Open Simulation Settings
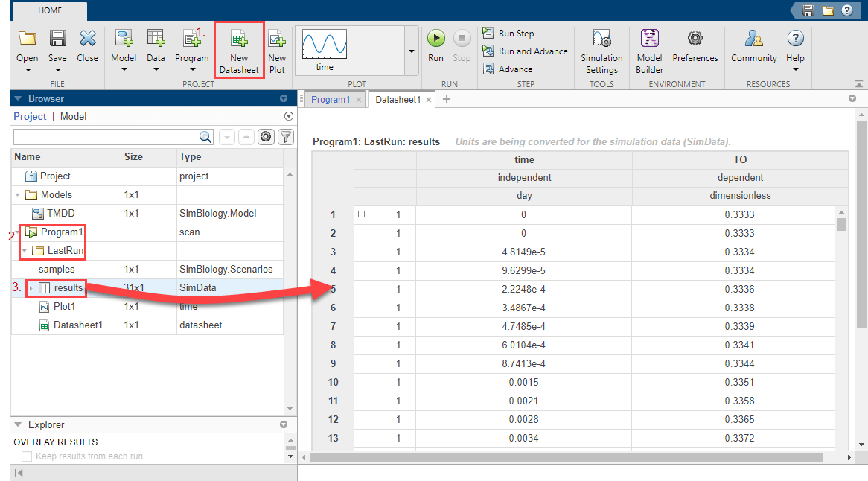Image resolution: width=868 pixels, height=481 pixels. pyautogui.click(x=601, y=39)
